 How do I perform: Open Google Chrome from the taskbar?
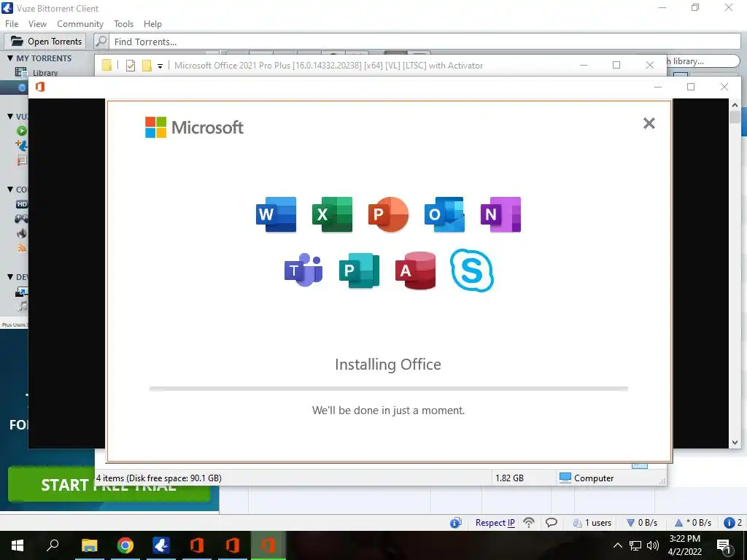pos(125,545)
